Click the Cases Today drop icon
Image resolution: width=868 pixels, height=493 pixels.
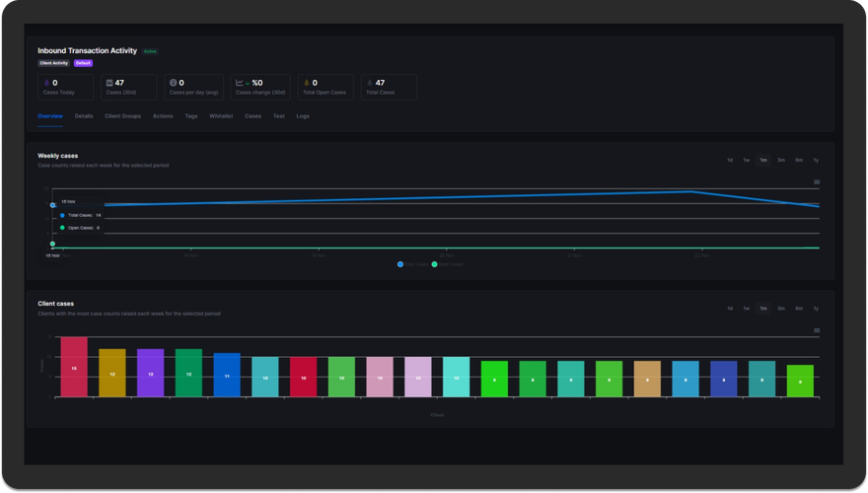tap(46, 83)
